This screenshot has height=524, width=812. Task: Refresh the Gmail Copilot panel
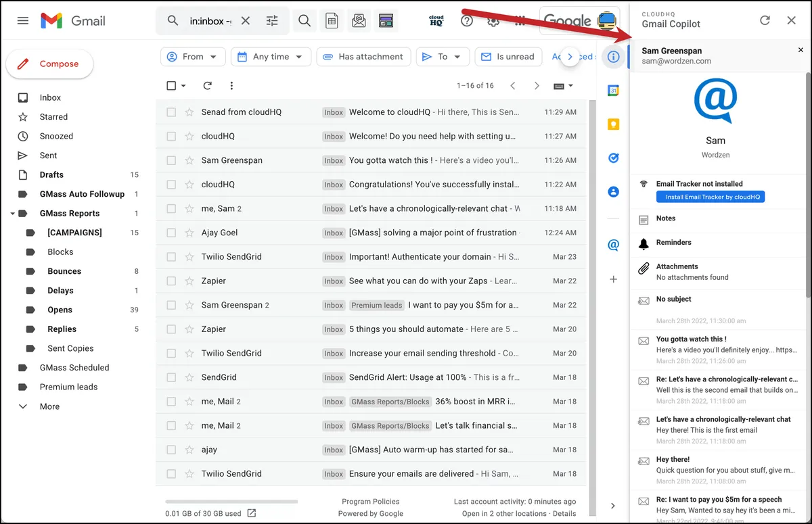pyautogui.click(x=765, y=20)
